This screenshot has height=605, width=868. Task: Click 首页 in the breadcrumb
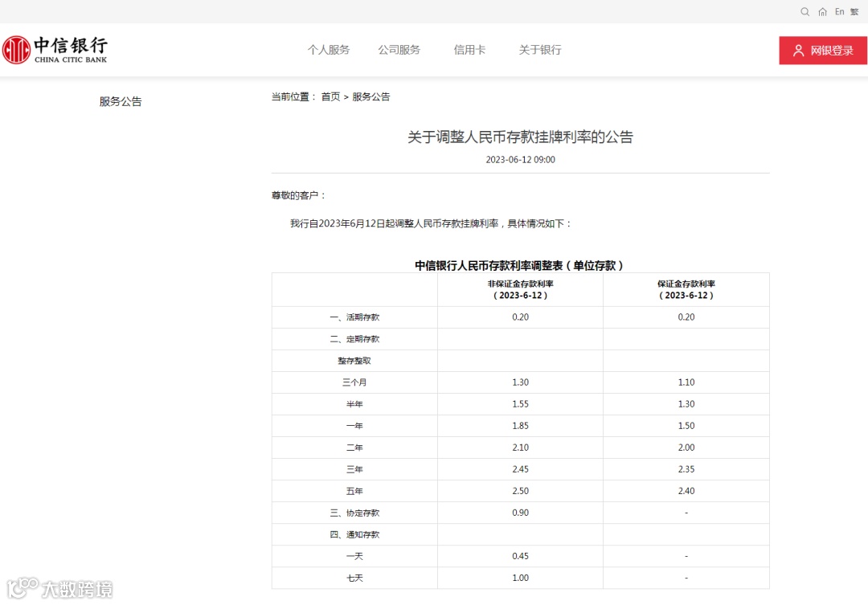click(330, 97)
